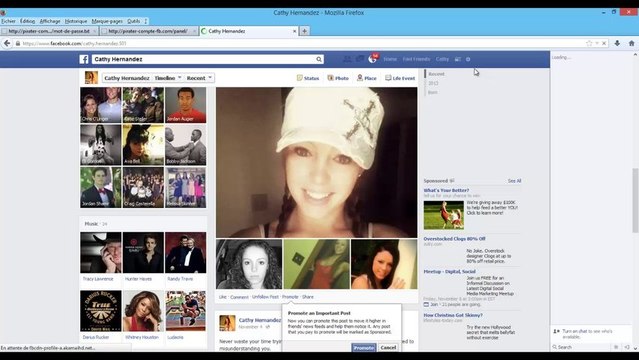The width and height of the screenshot is (639, 360).
Task: Expand the Timeline dropdown
Action: pyautogui.click(x=168, y=78)
